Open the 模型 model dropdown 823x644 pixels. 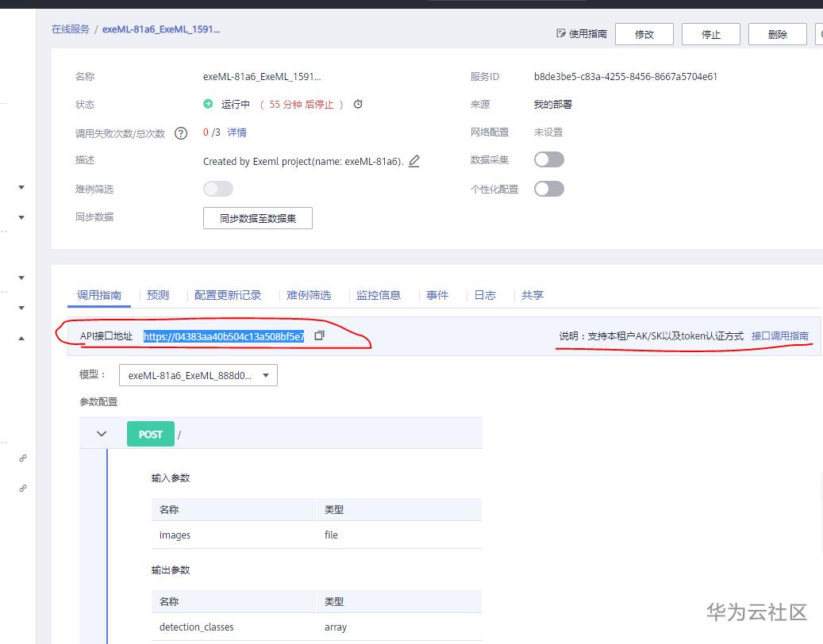(198, 375)
